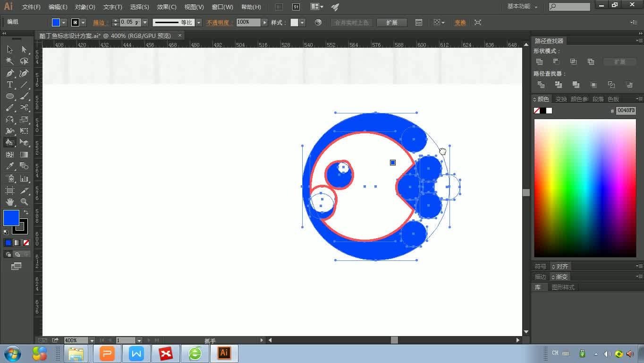Toggle the underlined 描边 stroke link
This screenshot has width=644, height=363.
(x=99, y=22)
